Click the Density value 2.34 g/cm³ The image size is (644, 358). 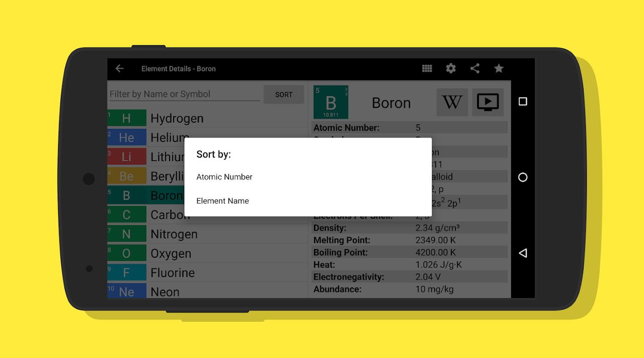point(437,228)
